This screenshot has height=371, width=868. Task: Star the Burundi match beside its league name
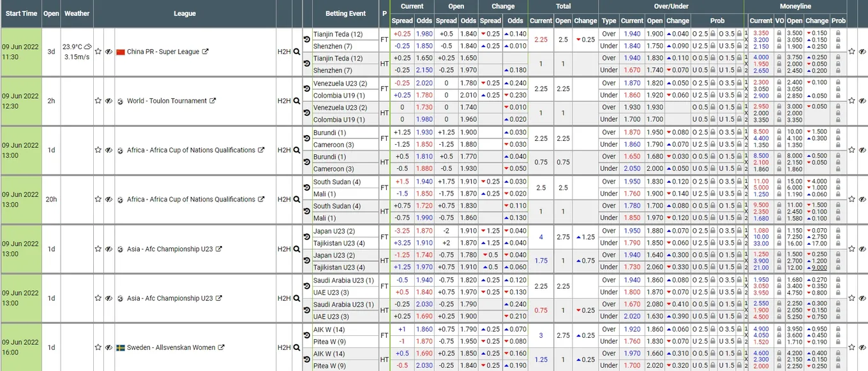pos(98,150)
